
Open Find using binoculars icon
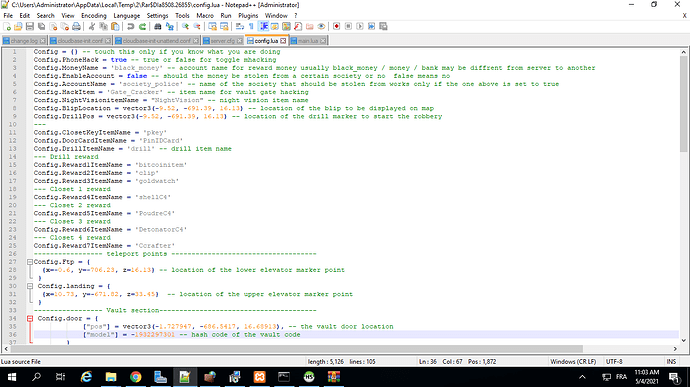[x=158, y=26]
